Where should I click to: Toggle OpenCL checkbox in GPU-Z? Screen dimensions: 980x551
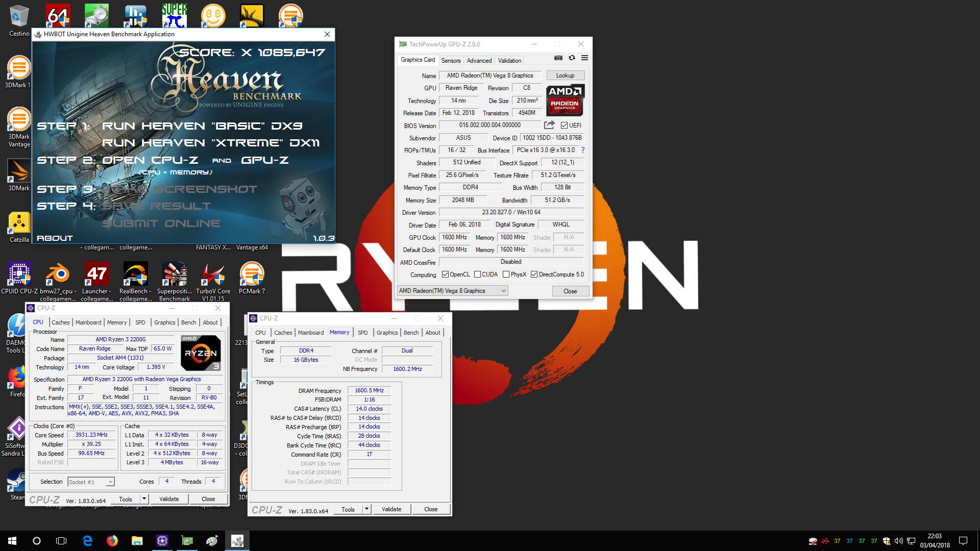coord(445,274)
